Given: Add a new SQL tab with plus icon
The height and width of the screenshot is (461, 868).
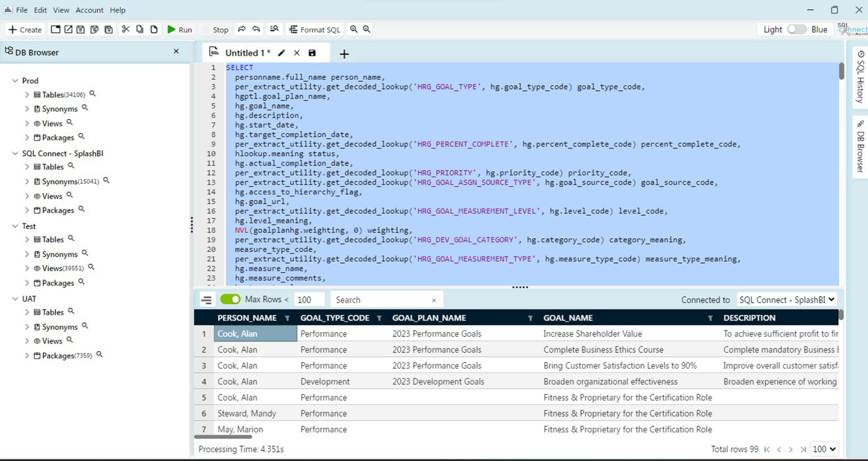Looking at the screenshot, I should 344,54.
